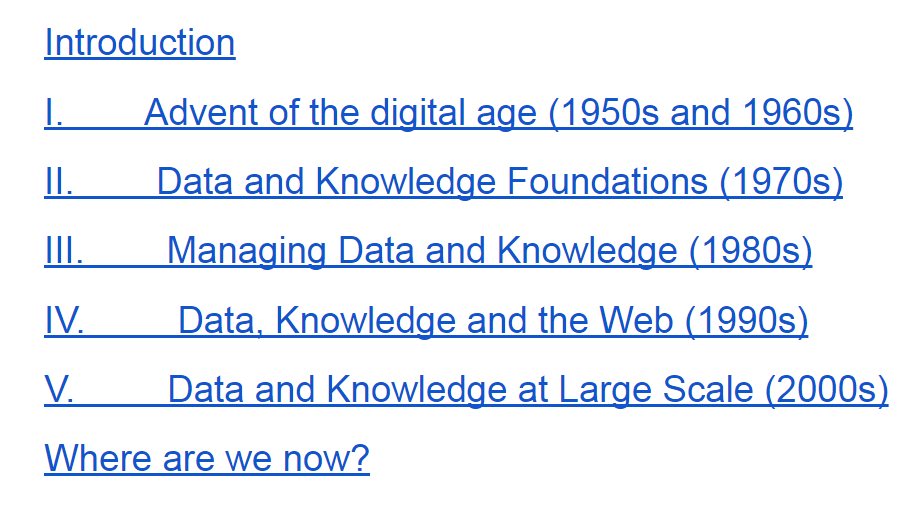Visit Data and Knowledge at Large Scale
This screenshot has width=908, height=506.
[467, 390]
